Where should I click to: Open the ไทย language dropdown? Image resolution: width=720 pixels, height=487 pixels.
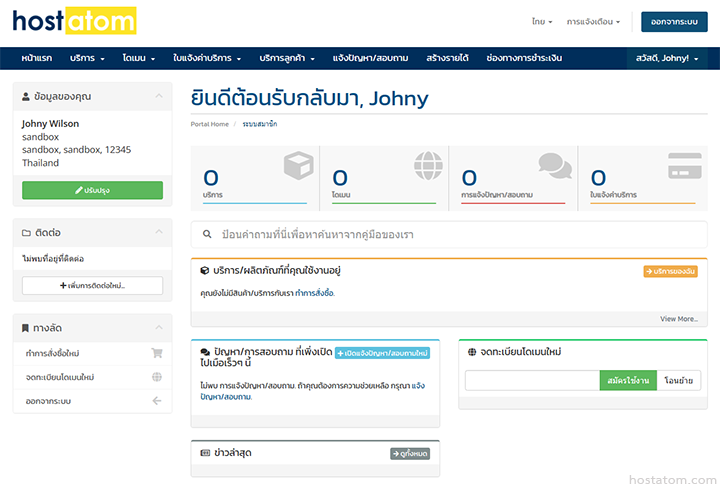(x=543, y=21)
